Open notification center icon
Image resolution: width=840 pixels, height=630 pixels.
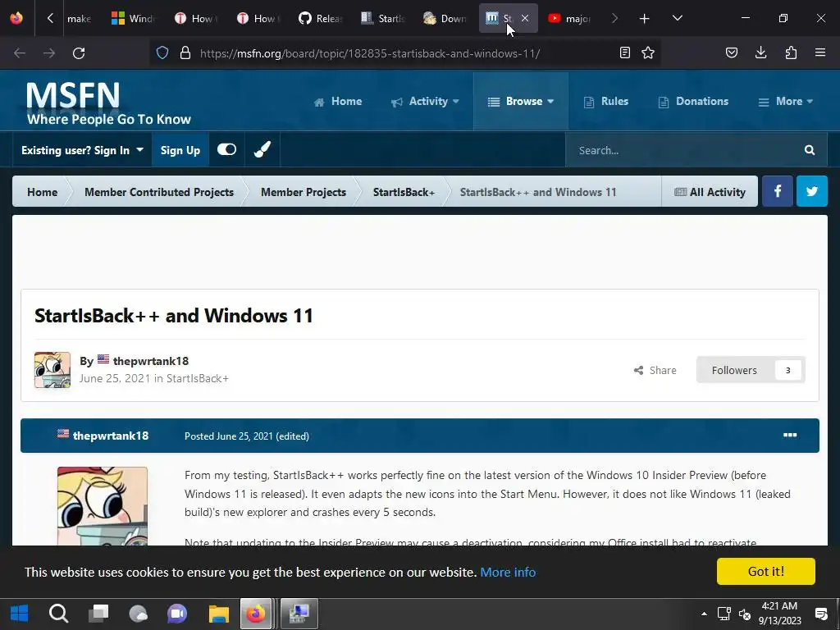821,614
